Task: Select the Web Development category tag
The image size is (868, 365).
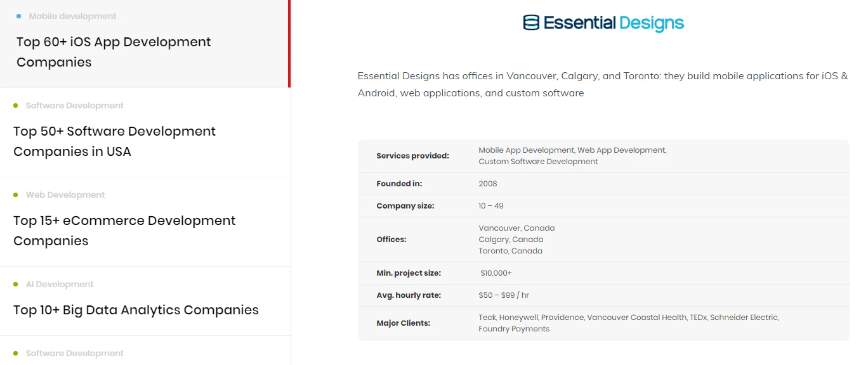Action: 65,195
